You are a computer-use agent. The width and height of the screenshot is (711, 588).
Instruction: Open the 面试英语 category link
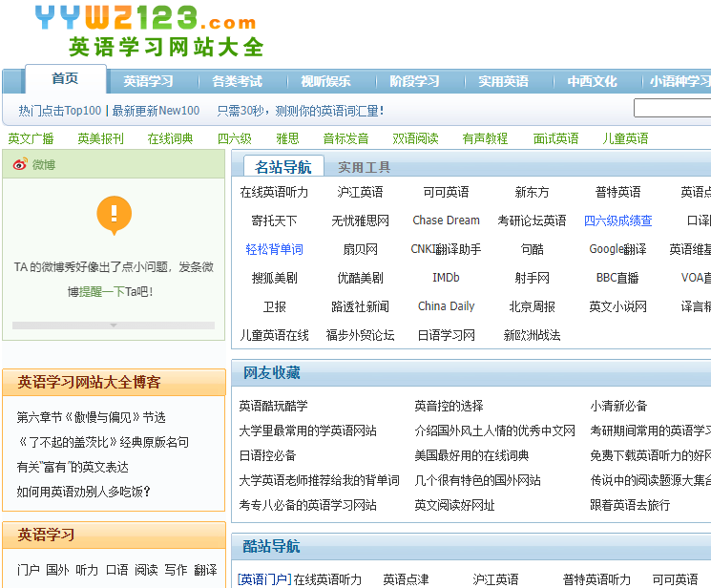[x=555, y=138]
